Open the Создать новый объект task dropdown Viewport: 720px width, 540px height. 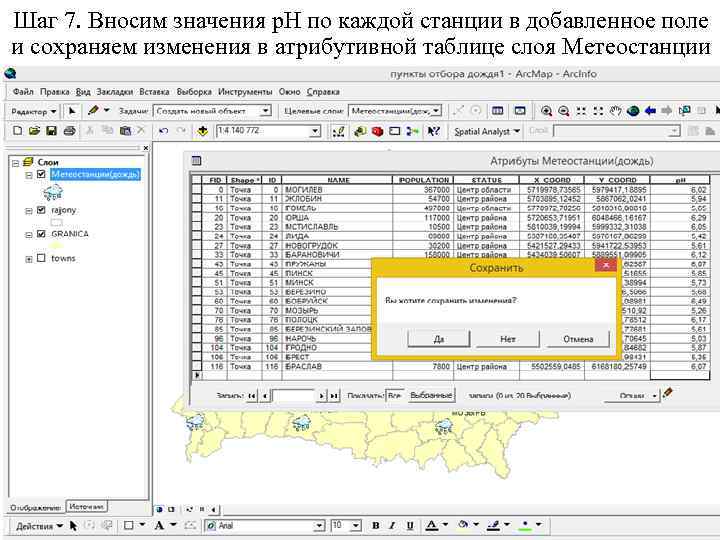[x=265, y=111]
